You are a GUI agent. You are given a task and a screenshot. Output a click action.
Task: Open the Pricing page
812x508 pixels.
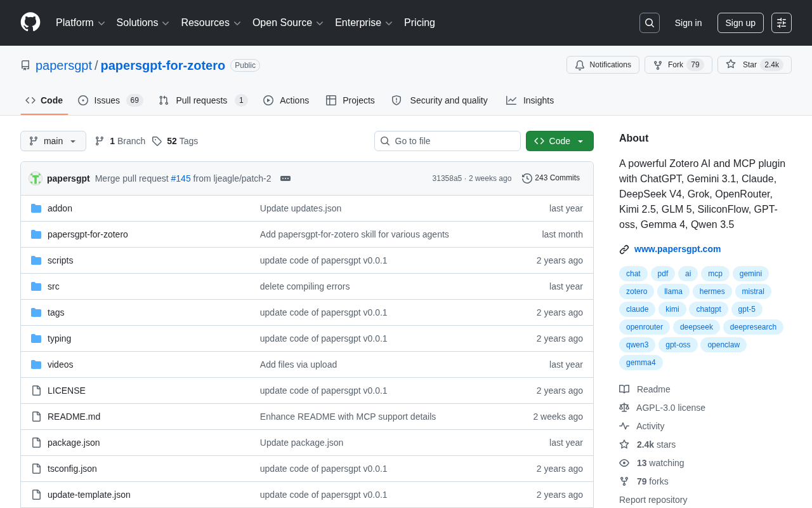click(x=419, y=23)
